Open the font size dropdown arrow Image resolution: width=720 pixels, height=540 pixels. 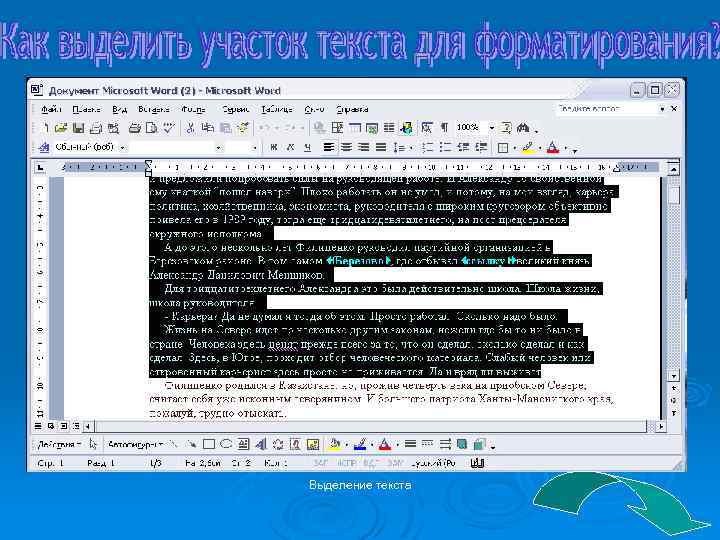(255, 148)
